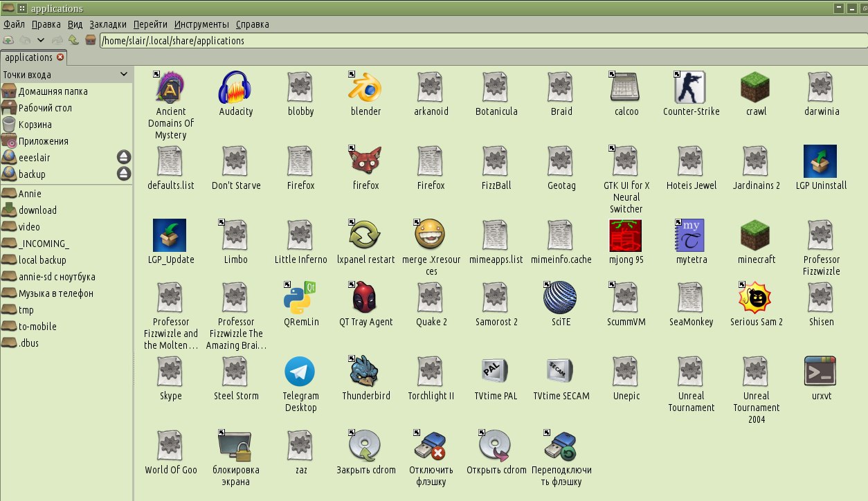Select the Переподключить флэшку icon

(561, 446)
